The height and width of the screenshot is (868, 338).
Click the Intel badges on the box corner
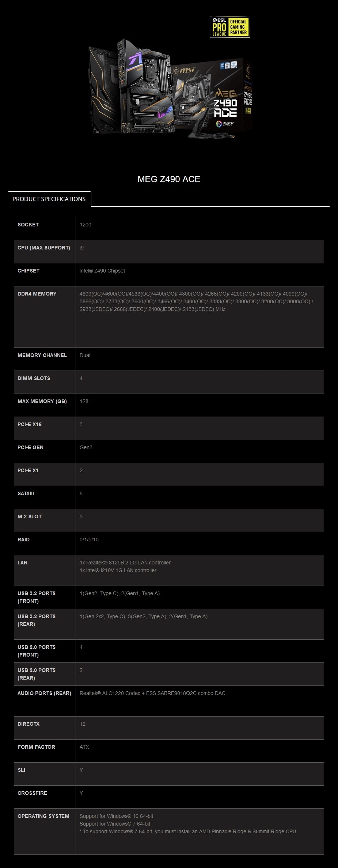pos(228,65)
